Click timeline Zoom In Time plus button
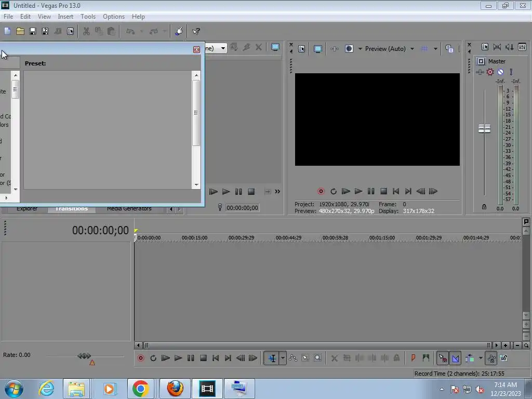The height and width of the screenshot is (399, 532). (x=506, y=345)
